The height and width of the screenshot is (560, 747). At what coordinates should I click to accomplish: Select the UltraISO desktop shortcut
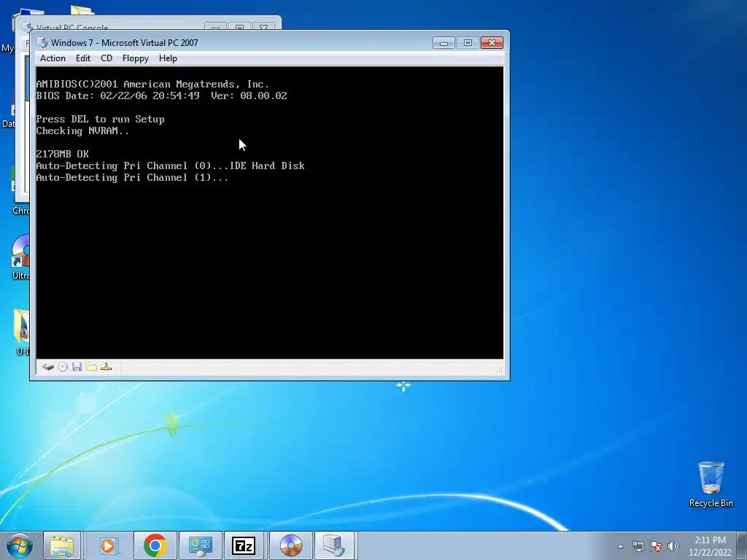click(20, 257)
